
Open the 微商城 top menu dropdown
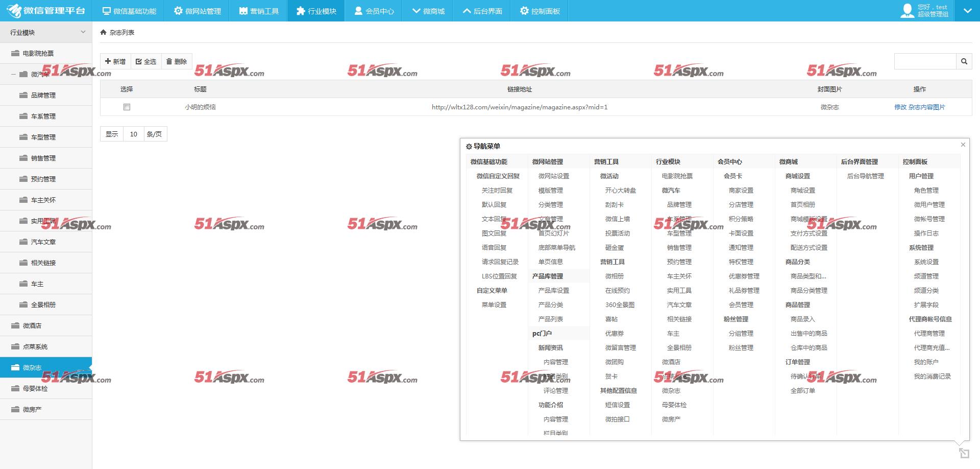[x=429, y=11]
